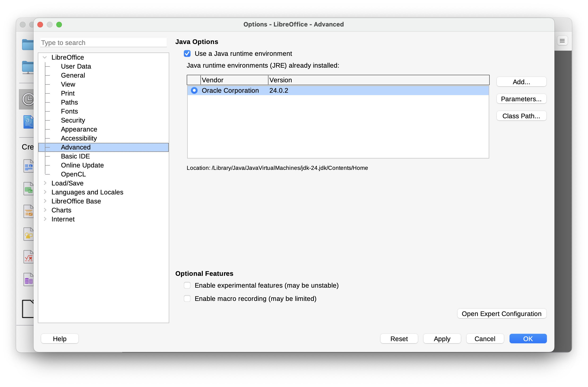The height and width of the screenshot is (387, 588).
Task: Enable experimental features checkbox
Action: tap(187, 285)
